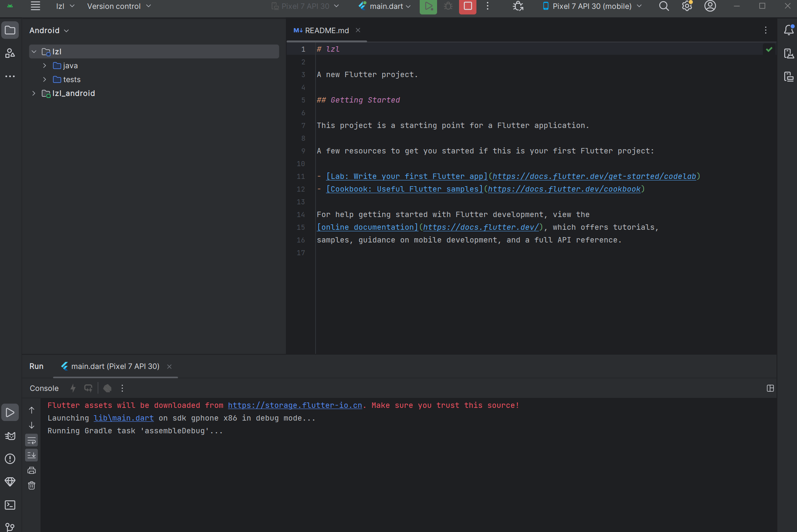The image size is (797, 532).
Task: Open the account profile icon
Action: pos(710,6)
